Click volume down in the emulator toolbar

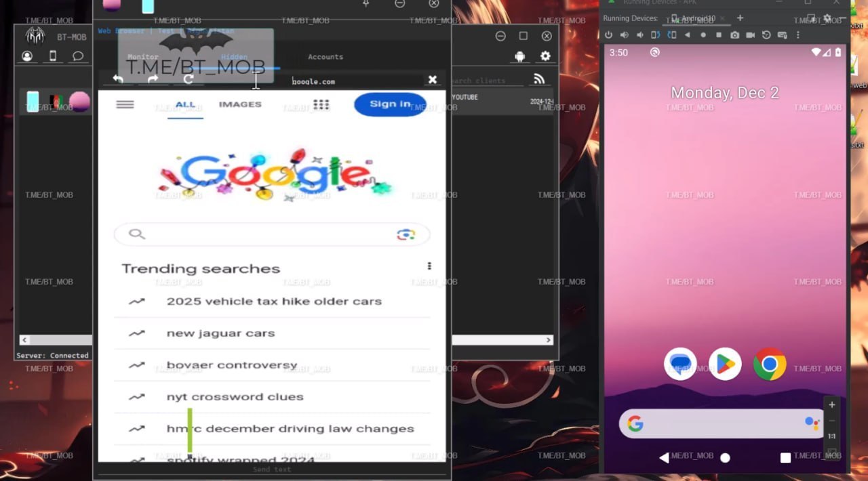tap(639, 35)
